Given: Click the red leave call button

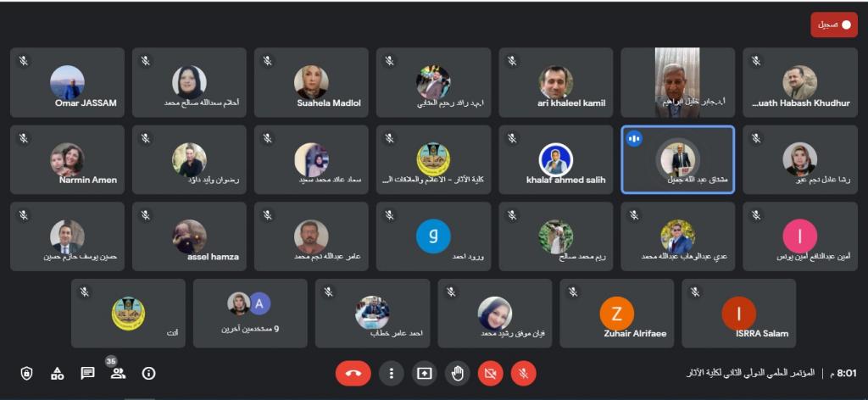Looking at the screenshot, I should [x=353, y=374].
